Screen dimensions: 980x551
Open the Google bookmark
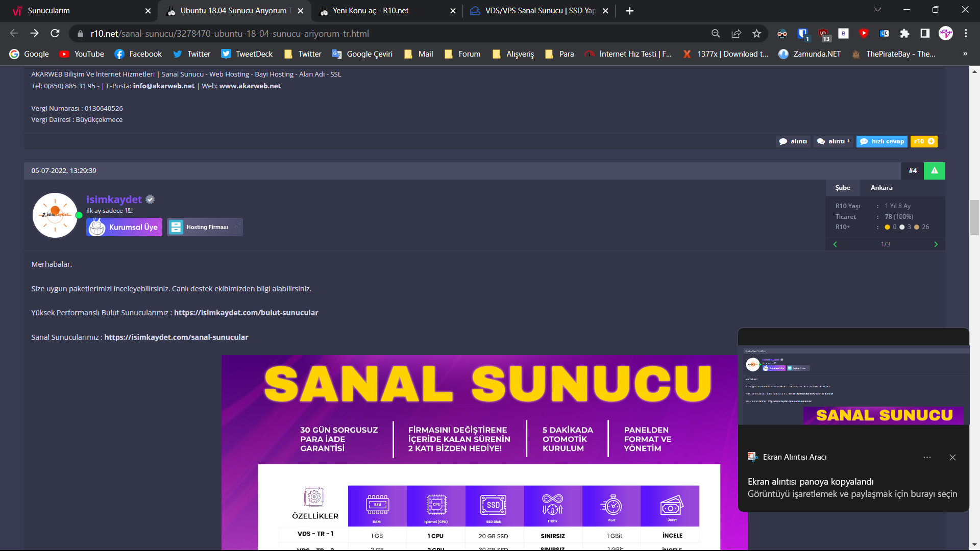29,54
